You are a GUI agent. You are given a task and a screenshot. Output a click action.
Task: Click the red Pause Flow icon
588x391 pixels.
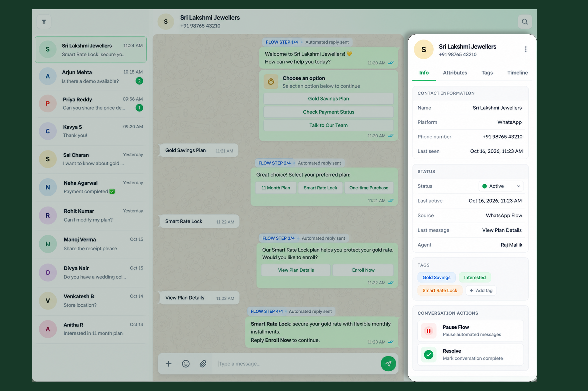(x=429, y=331)
